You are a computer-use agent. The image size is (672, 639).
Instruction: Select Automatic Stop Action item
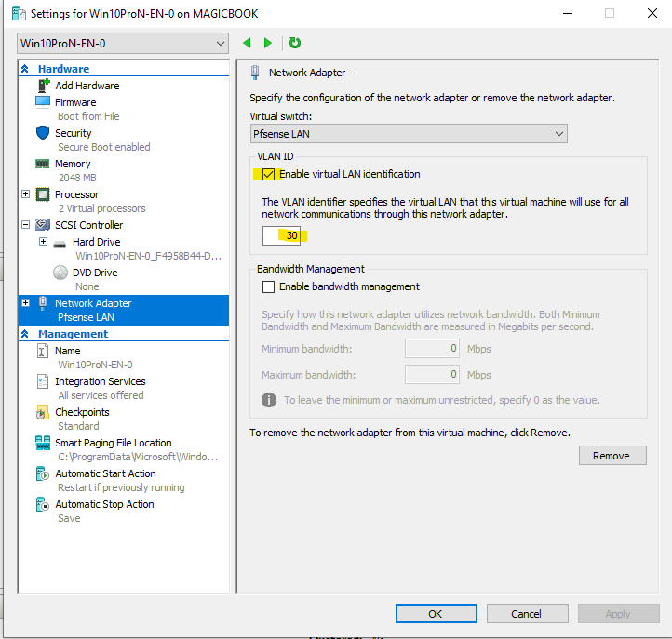[104, 504]
